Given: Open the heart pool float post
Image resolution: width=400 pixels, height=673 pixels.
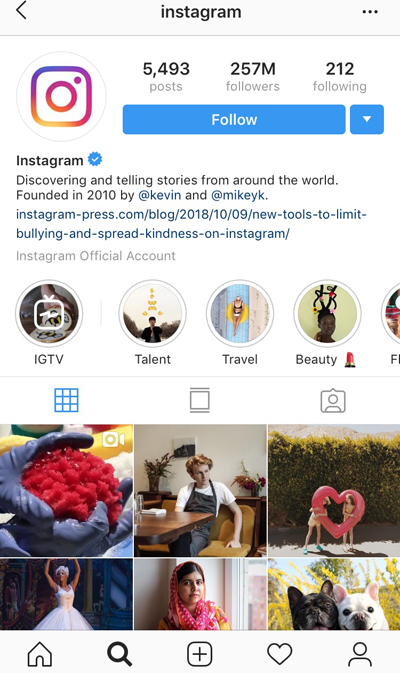Looking at the screenshot, I should click(x=334, y=490).
